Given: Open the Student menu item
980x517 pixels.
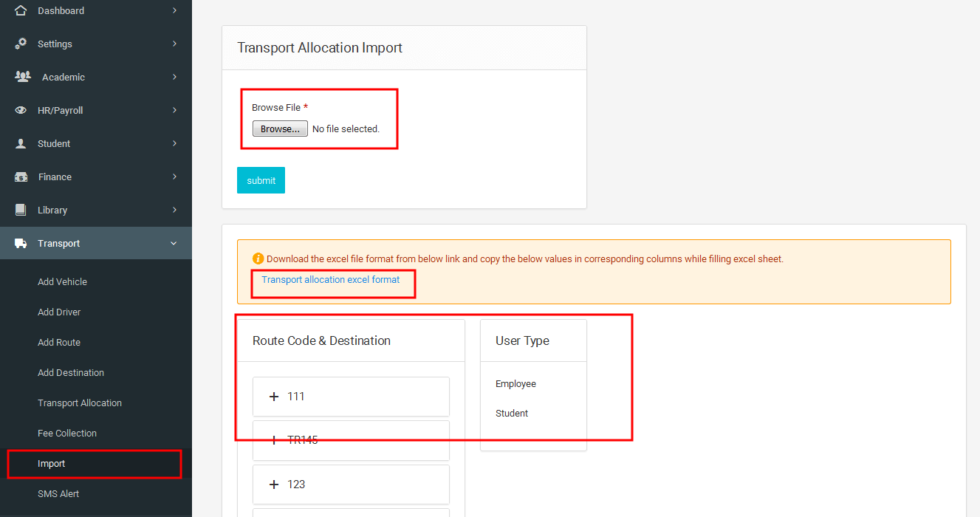Looking at the screenshot, I should click(x=96, y=143).
